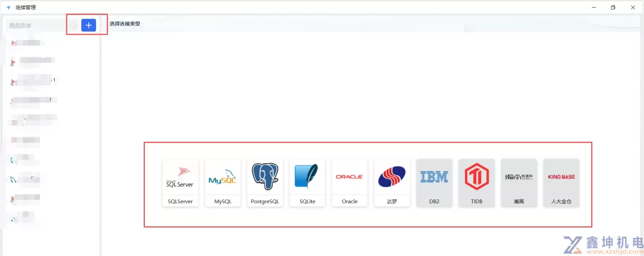
Task: Maximize the 连接管理 window
Action: pos(613,7)
